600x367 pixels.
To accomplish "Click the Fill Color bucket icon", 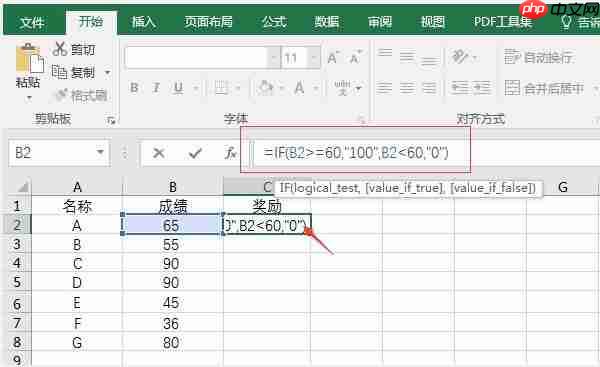I will pyautogui.click(x=265, y=88).
